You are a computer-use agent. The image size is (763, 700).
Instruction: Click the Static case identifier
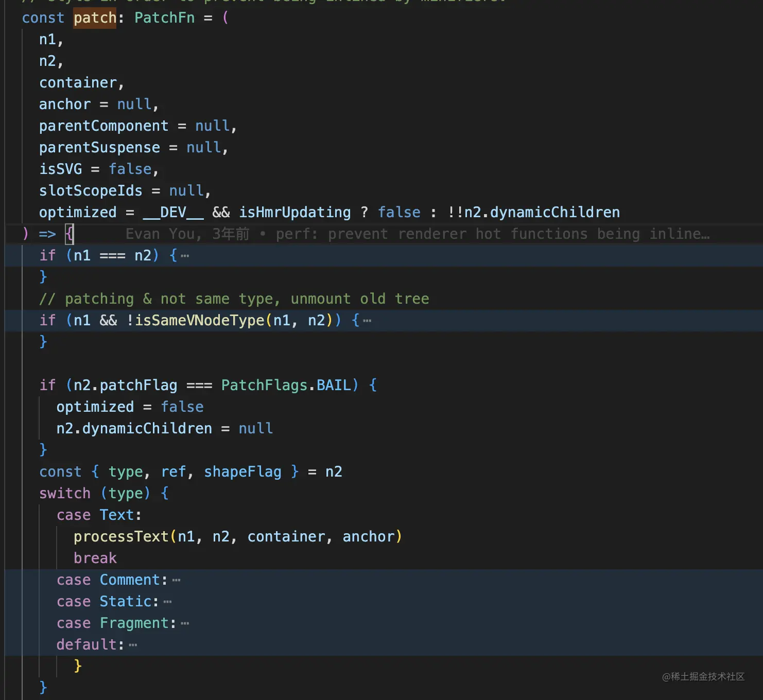coord(125,602)
